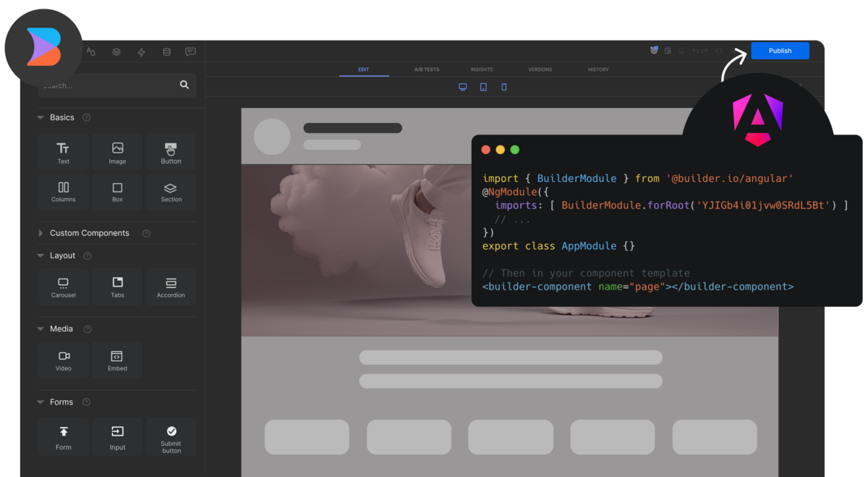Click the '@builder.io/angular' import string
Screen dimensions: 868x477
[x=730, y=178]
